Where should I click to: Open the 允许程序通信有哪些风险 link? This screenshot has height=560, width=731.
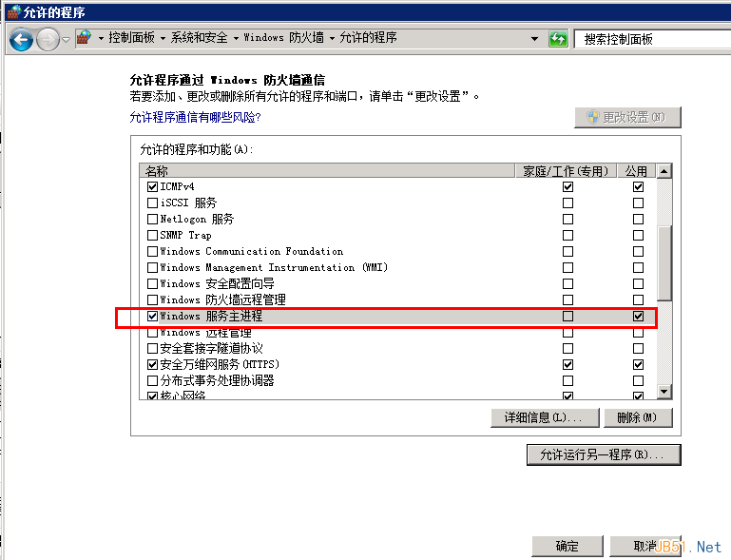[x=195, y=117]
